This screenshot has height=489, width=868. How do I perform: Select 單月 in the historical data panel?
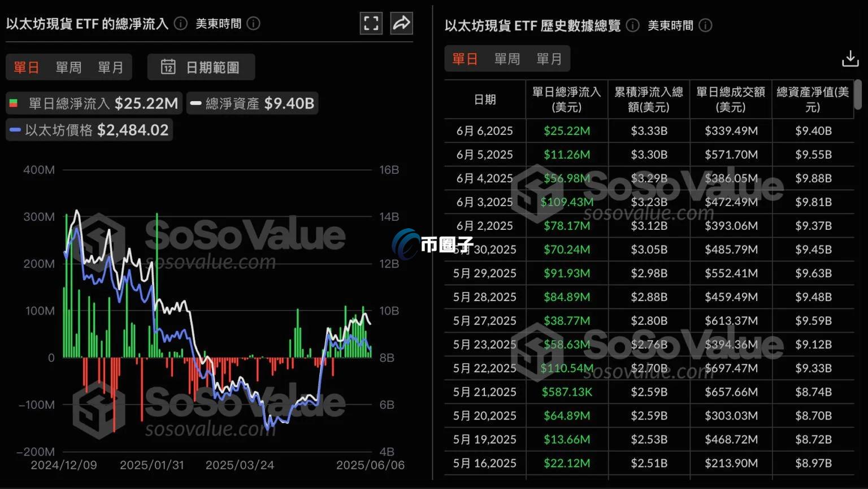pos(549,58)
